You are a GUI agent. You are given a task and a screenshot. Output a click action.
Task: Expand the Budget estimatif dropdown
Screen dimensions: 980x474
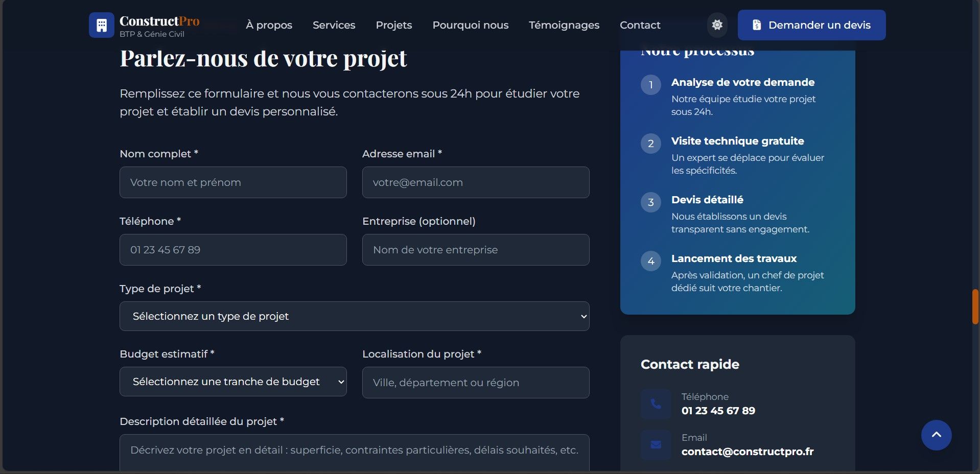point(233,382)
